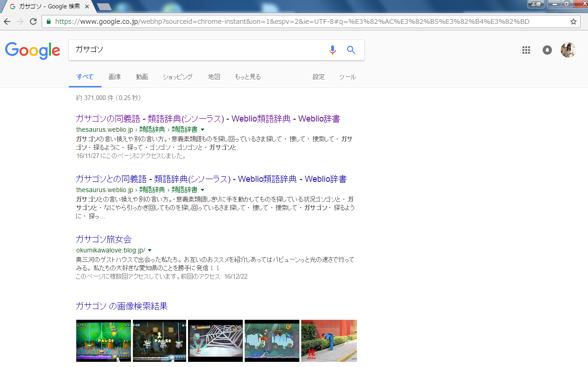Open first image thumbnail with green PAUSE screen
Viewport: 588px width, 367px height.
pyautogui.click(x=103, y=341)
